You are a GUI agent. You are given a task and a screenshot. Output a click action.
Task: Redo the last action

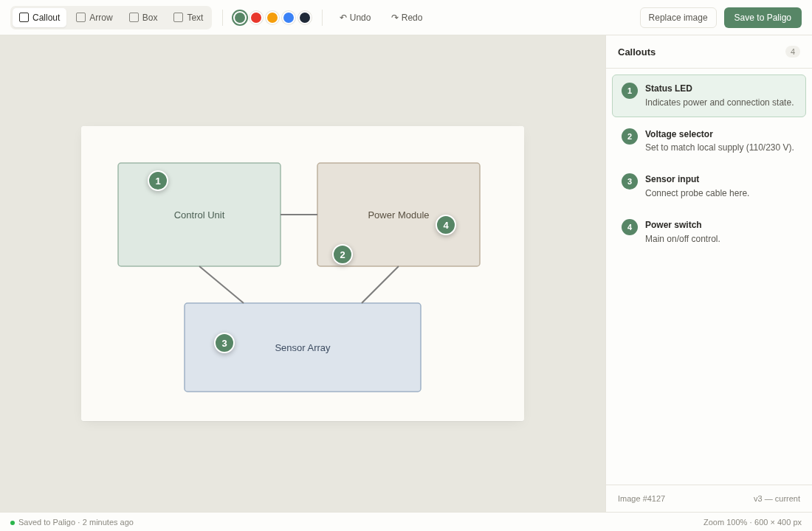point(407,18)
